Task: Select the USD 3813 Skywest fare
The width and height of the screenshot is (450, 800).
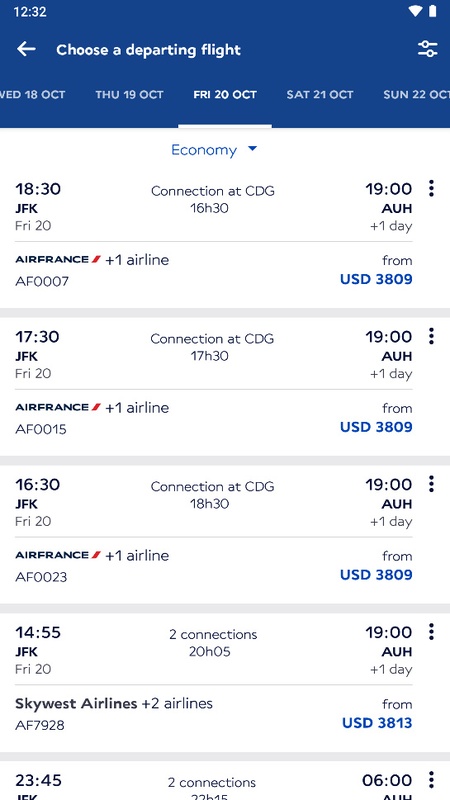Action: click(377, 723)
